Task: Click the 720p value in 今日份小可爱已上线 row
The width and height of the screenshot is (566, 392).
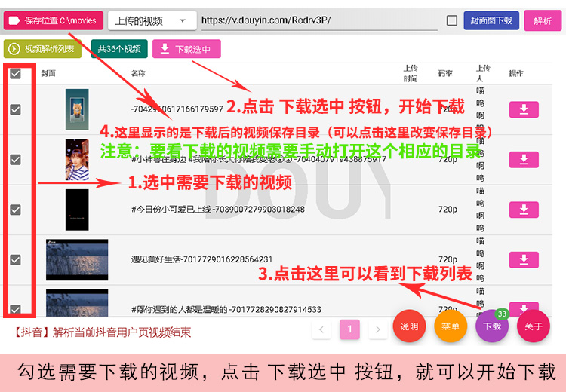Action: (448, 209)
